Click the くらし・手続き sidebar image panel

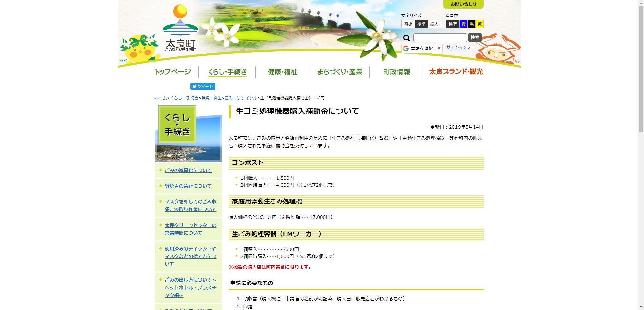pyautogui.click(x=188, y=133)
